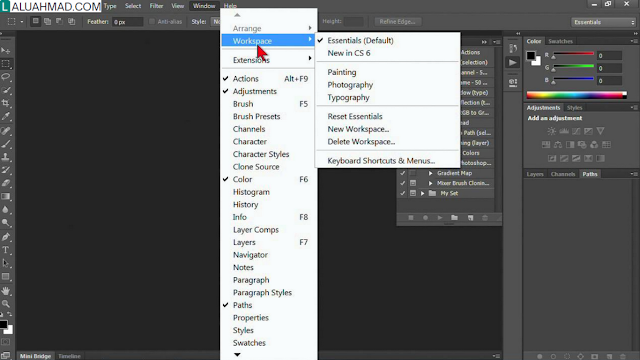Open the marquee tool preset picker arrow
Image resolution: width=640 pixels, height=360 pixels.
pyautogui.click(x=22, y=22)
